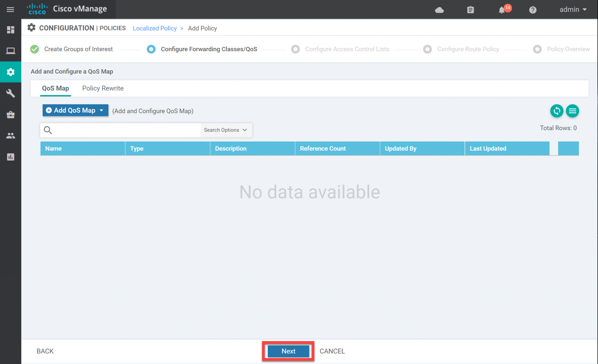View notifications via the bell icon
Screen dimensions: 598x364
point(502,10)
